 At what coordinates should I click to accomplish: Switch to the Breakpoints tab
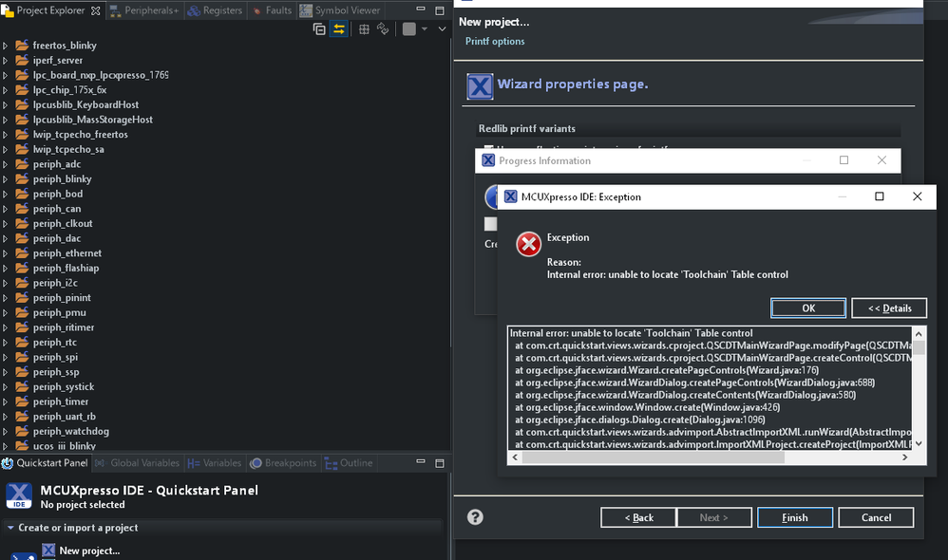tap(284, 463)
